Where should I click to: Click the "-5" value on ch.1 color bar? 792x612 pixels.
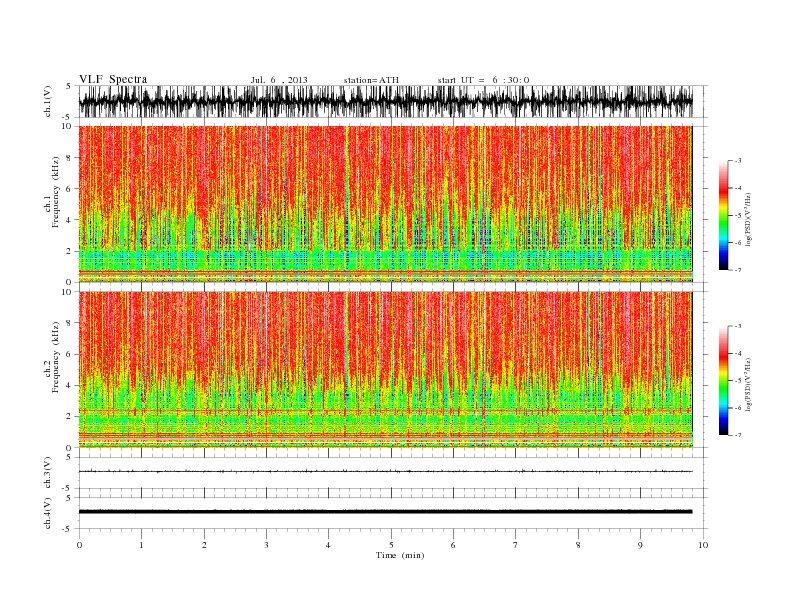(737, 215)
